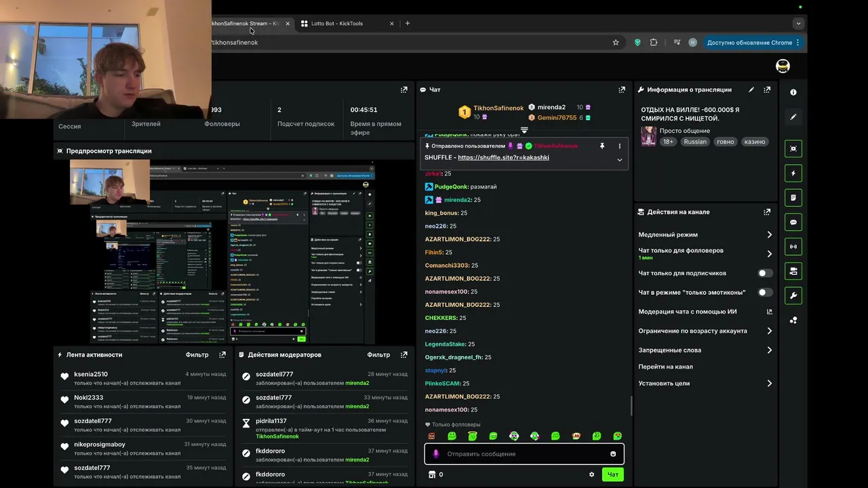This screenshot has height=488, width=868.
Task: Open the shuffle.site pinned link
Action: (503, 157)
